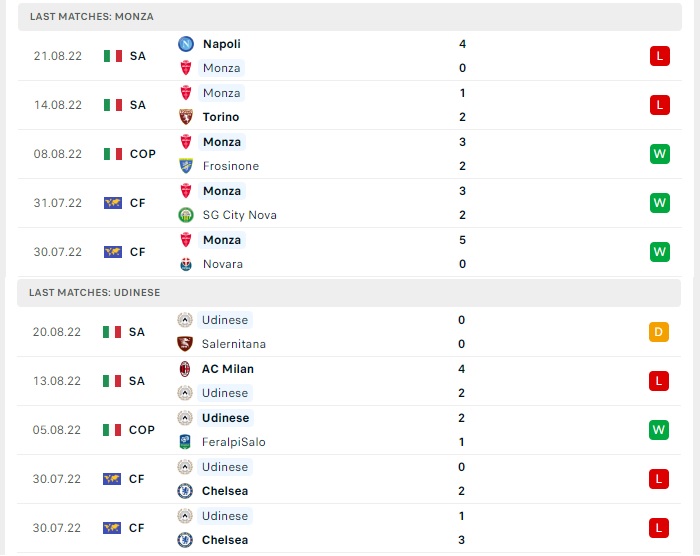Viewport: 700px width, 556px height.
Task: Click the SG City Nova crest icon
Action: (186, 215)
